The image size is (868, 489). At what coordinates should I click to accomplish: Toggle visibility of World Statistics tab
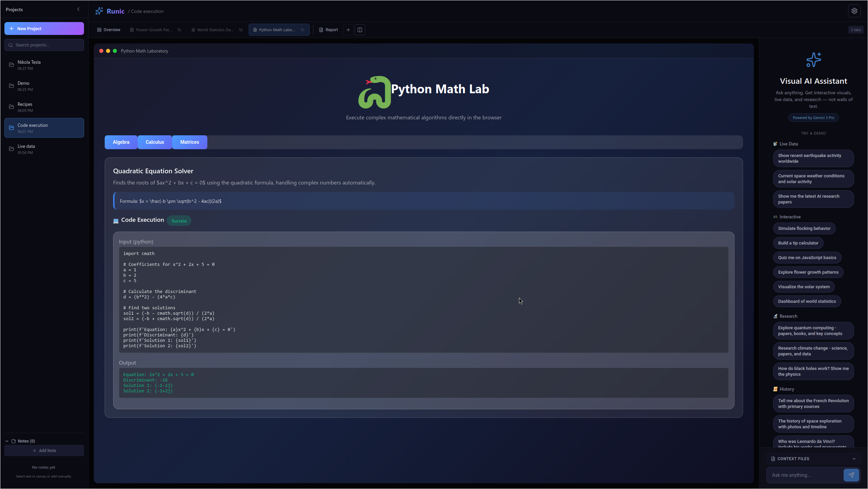click(241, 30)
